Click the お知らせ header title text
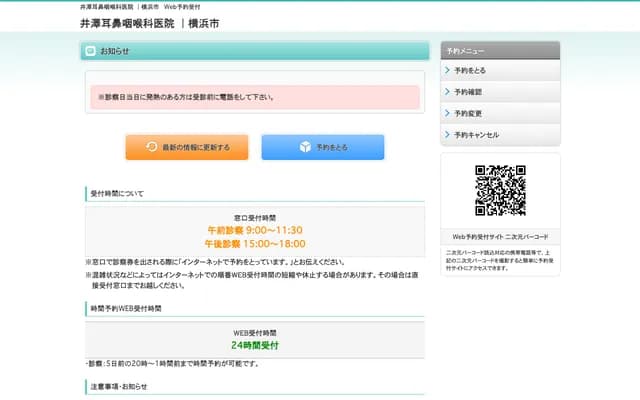This screenshot has height=400, width=640. tap(115, 51)
